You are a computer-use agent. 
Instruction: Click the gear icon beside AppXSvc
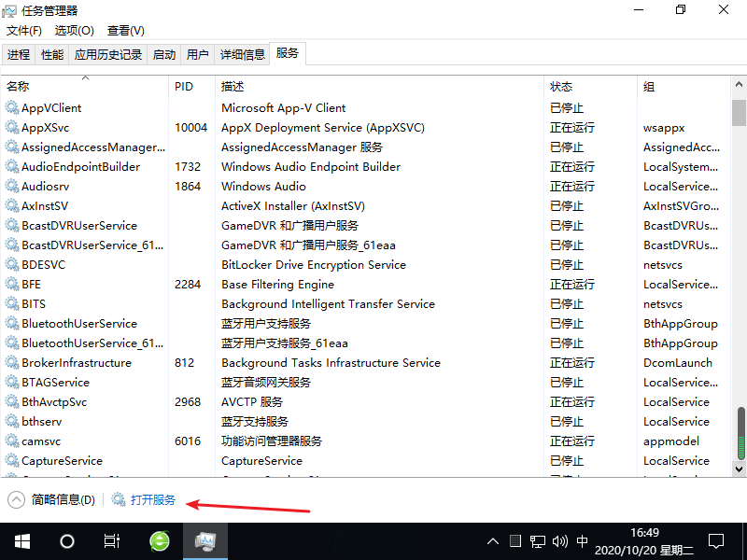click(x=12, y=128)
